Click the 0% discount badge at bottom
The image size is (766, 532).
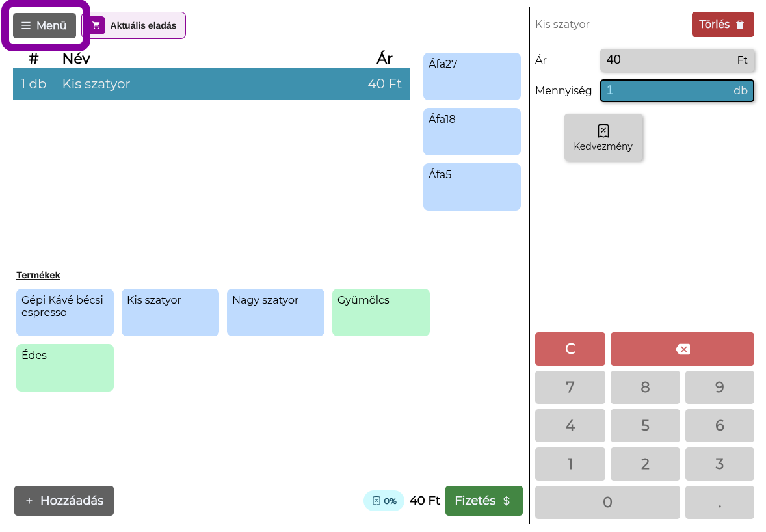click(x=384, y=501)
